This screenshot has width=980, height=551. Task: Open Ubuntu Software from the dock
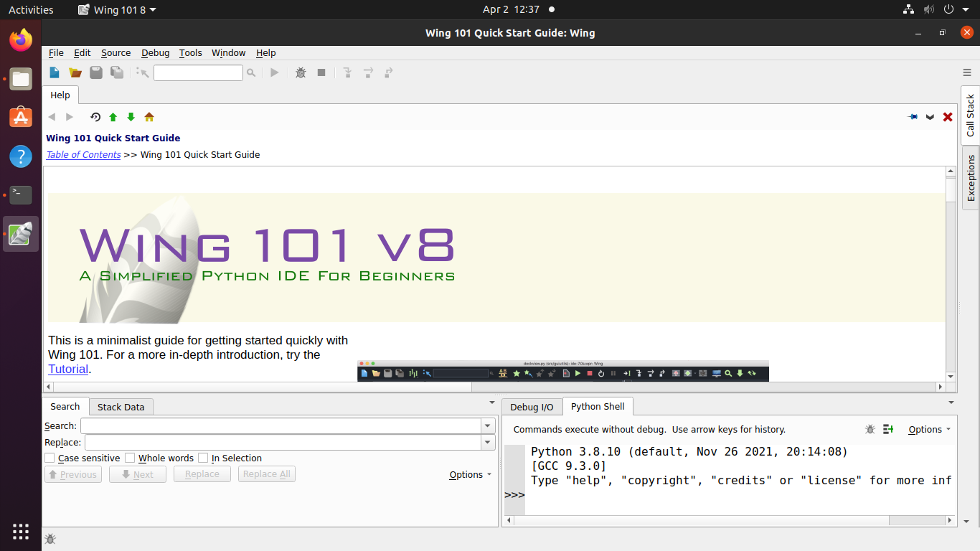click(x=21, y=117)
